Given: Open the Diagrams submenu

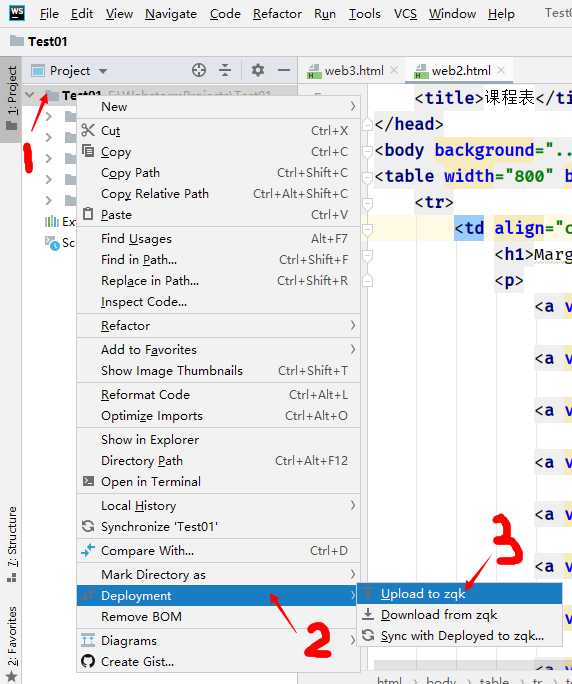Looking at the screenshot, I should tap(218, 640).
